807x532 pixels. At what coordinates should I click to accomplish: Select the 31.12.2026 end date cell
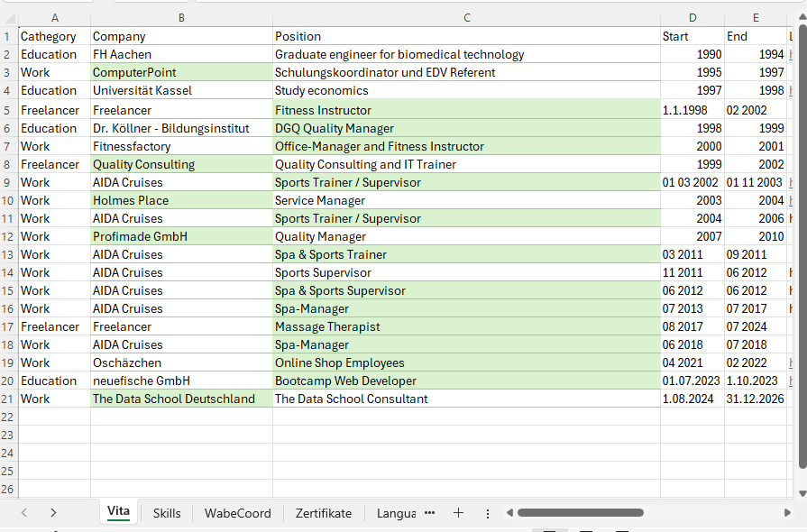tap(756, 399)
